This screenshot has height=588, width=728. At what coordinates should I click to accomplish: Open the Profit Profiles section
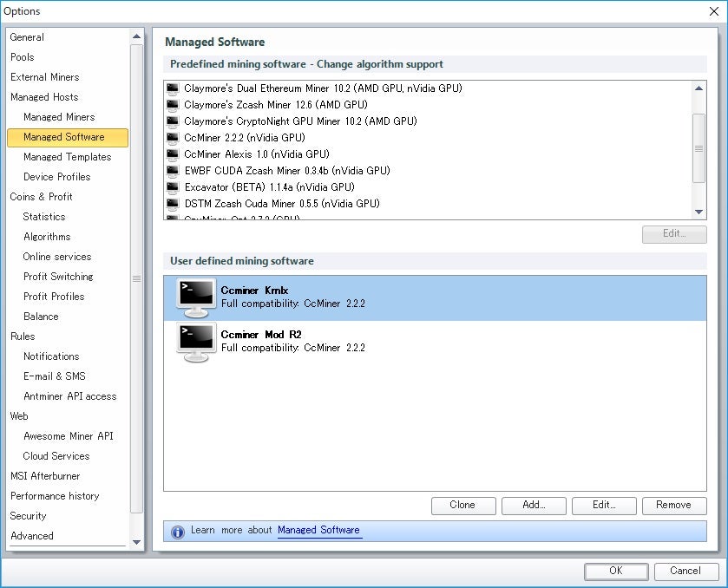(54, 297)
